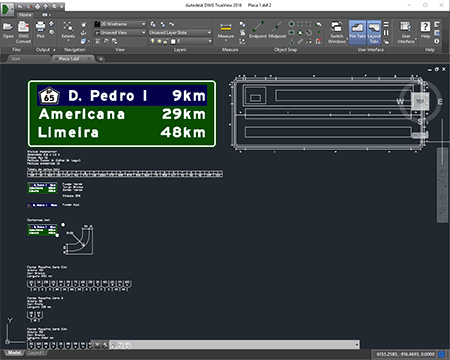Screen dimensions: 450x360
Task: Select the Model layout tab
Action: pyautogui.click(x=14, y=353)
